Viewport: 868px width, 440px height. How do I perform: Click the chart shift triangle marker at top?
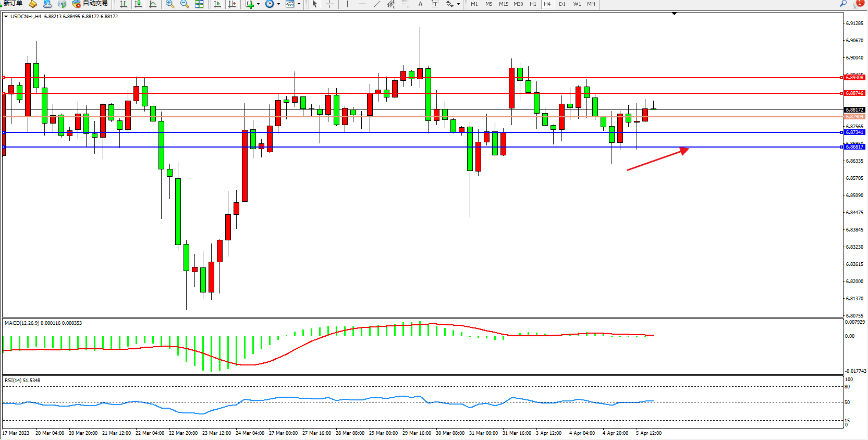coord(674,14)
